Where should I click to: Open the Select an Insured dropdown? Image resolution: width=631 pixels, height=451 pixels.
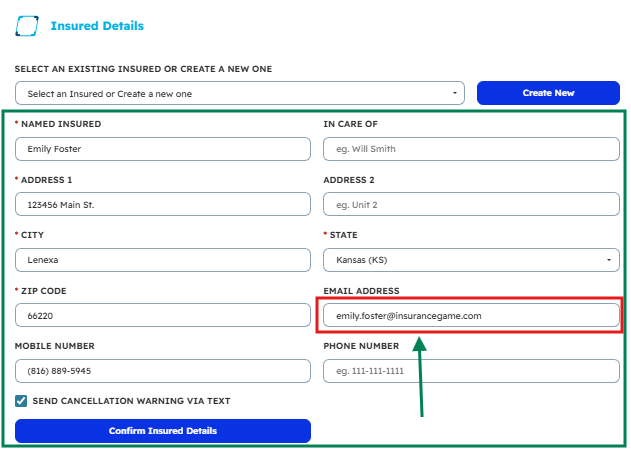coord(239,93)
